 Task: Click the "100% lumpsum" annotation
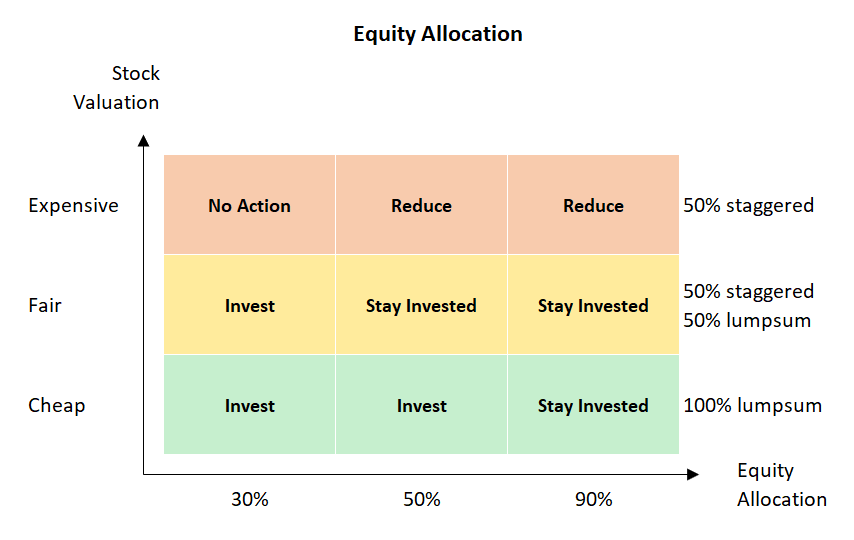[752, 406]
